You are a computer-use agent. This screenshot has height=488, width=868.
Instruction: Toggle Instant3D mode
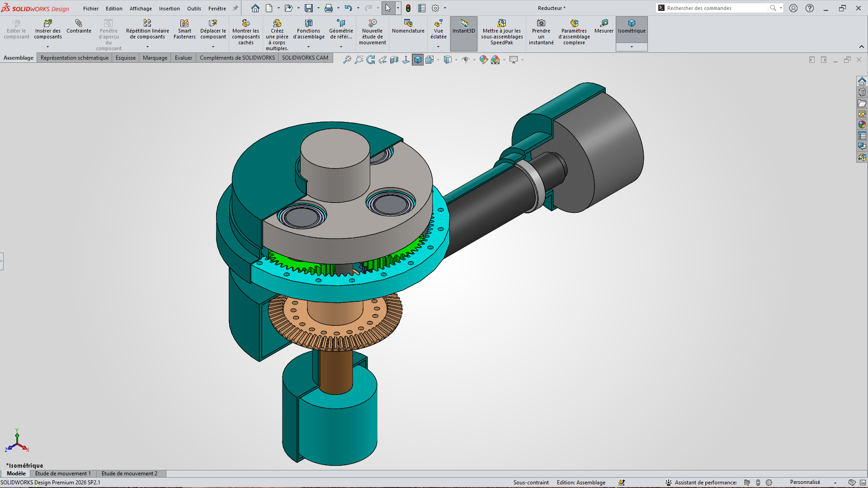464,27
